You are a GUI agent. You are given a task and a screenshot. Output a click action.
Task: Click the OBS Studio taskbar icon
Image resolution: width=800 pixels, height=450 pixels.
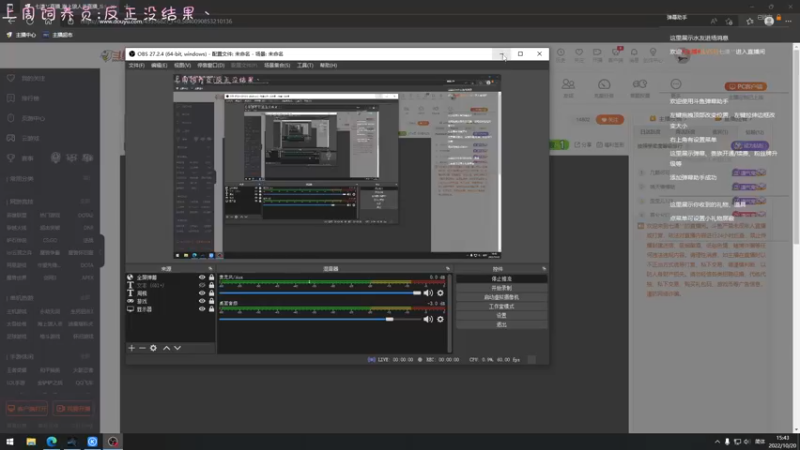click(x=113, y=442)
